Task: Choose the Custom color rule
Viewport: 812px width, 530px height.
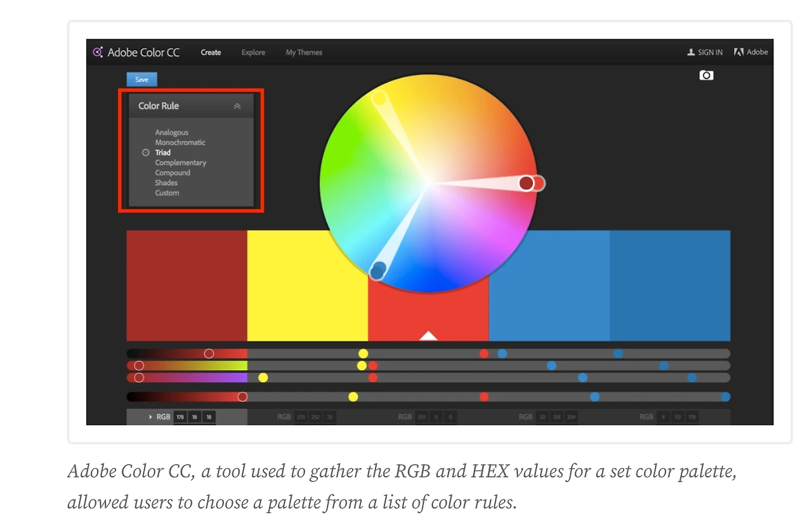Action: click(167, 193)
